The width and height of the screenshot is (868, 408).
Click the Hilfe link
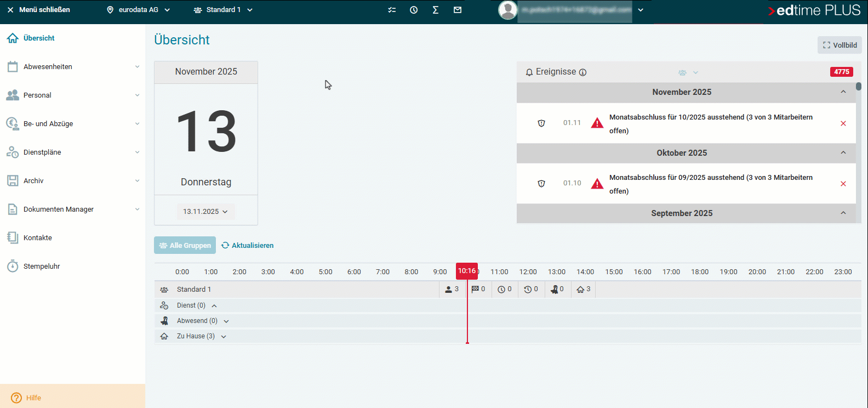[x=33, y=398]
